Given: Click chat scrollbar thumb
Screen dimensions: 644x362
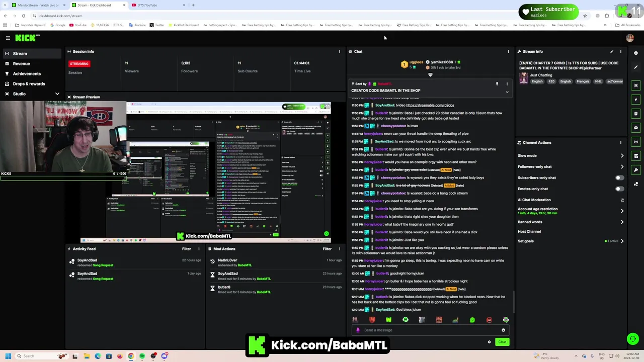Looking at the screenshot, I should click(x=514, y=302).
